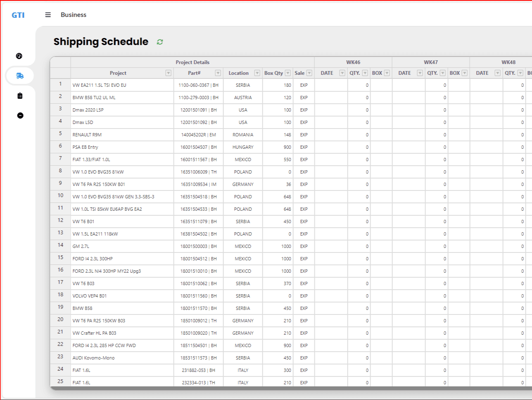Select cell 'FORD I4 2.3L 300HP'
Screen dimensions: 532x400
[122, 259]
